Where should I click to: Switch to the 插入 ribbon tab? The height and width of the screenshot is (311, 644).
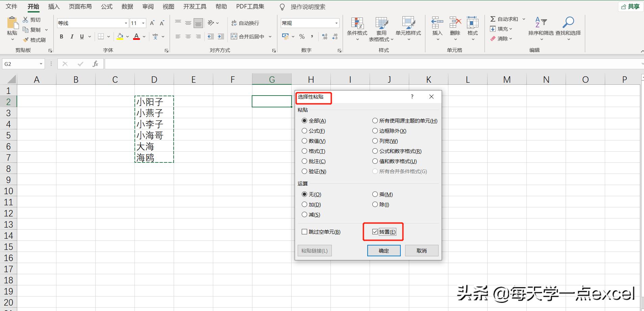[x=54, y=6]
